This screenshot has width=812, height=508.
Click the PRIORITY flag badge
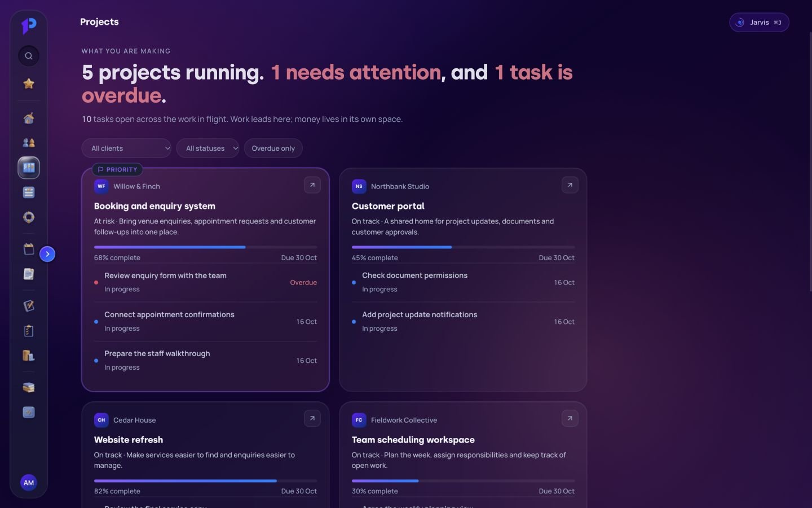point(117,169)
